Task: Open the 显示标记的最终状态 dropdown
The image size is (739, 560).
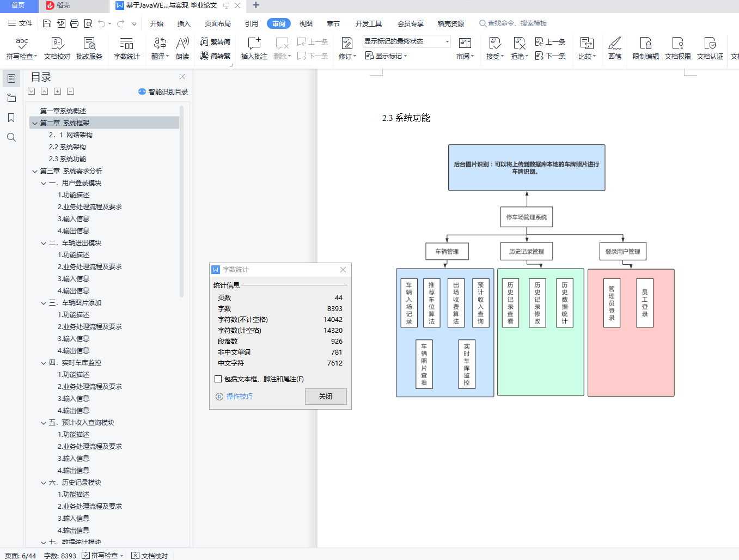Action: (407, 41)
